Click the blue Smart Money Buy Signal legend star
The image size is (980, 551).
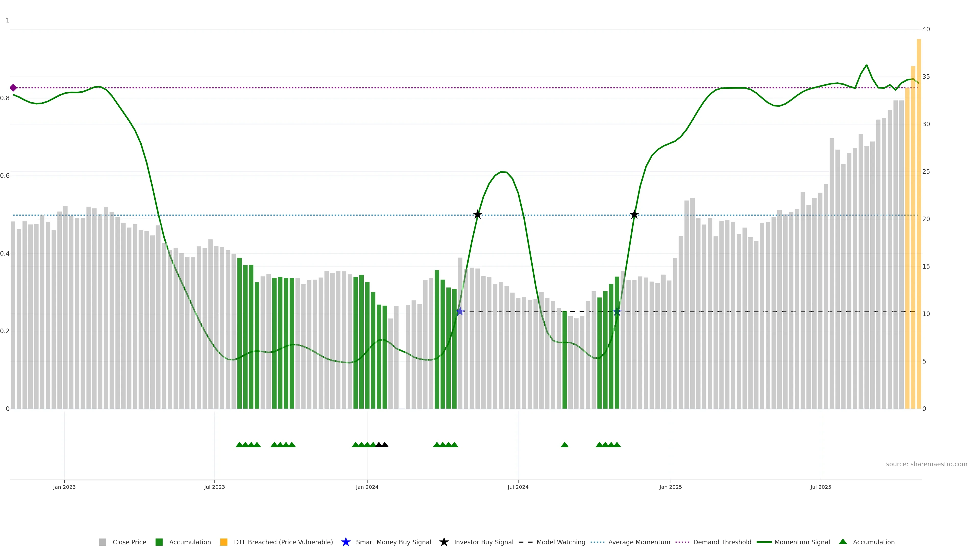(346, 542)
